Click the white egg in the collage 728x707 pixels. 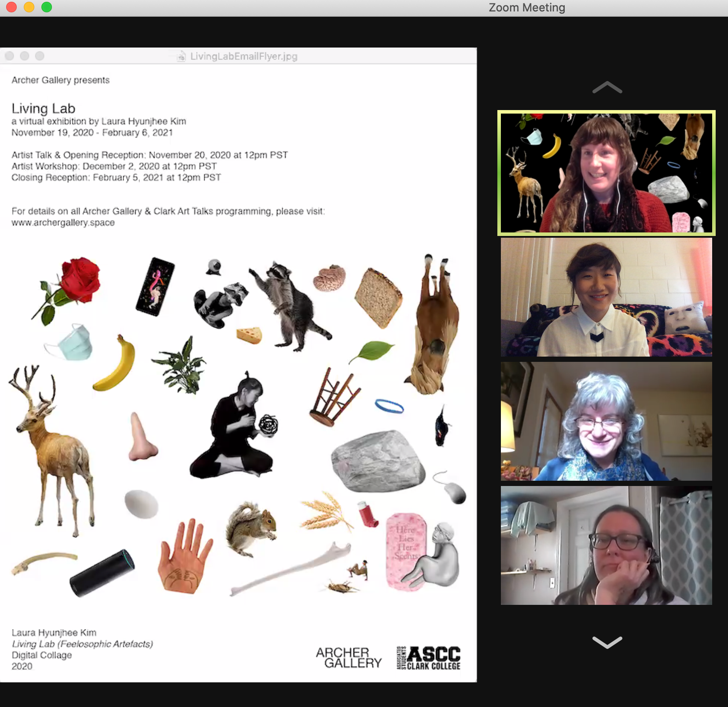(141, 504)
